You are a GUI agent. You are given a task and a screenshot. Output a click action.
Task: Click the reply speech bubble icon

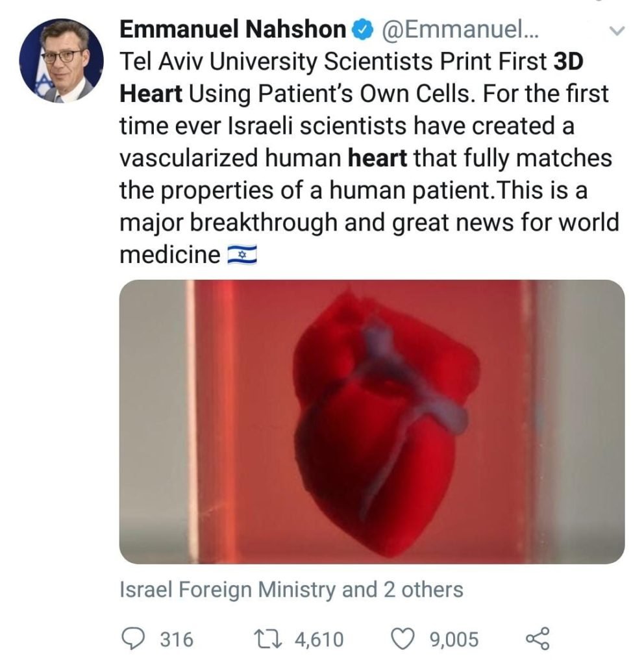135,639
